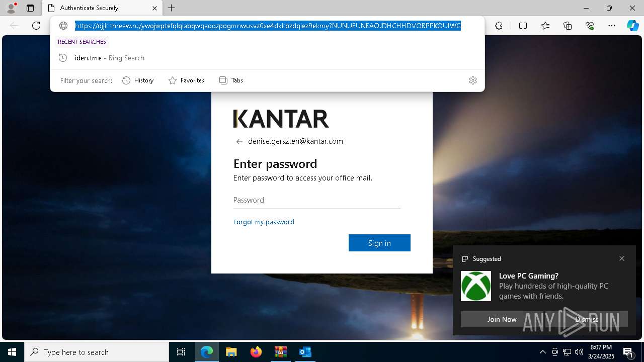Close the Authenticate Securely tab

(154, 8)
